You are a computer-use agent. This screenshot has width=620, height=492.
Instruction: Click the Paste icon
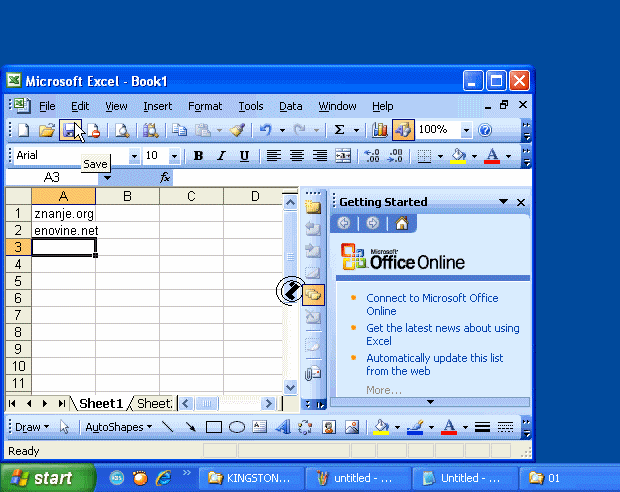203,130
